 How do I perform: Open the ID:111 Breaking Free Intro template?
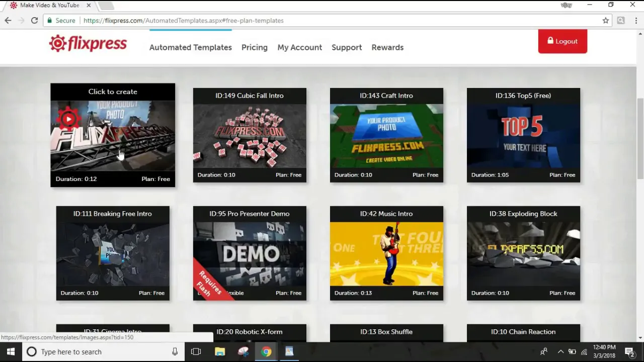click(113, 253)
